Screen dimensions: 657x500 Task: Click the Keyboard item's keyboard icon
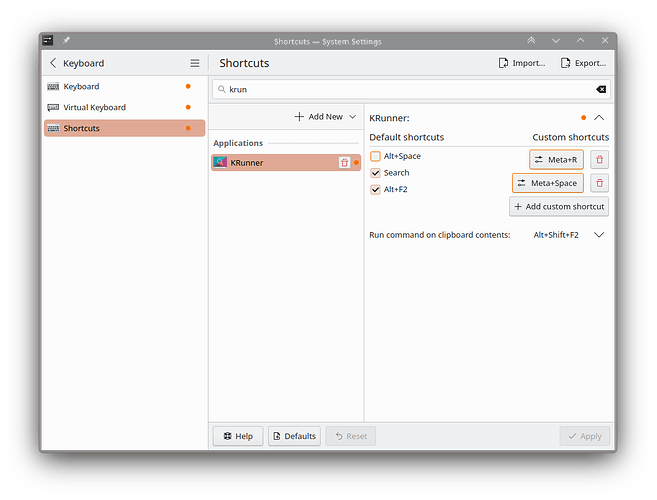click(53, 86)
